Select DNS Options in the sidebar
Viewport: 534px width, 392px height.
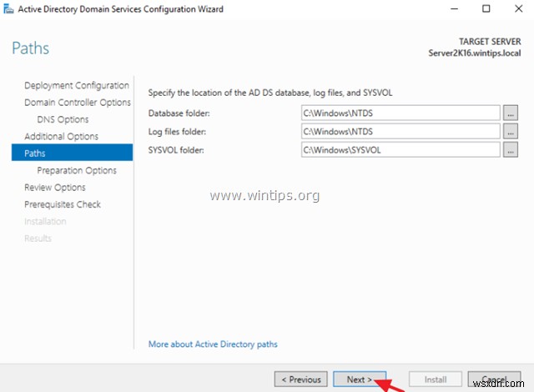(x=63, y=119)
